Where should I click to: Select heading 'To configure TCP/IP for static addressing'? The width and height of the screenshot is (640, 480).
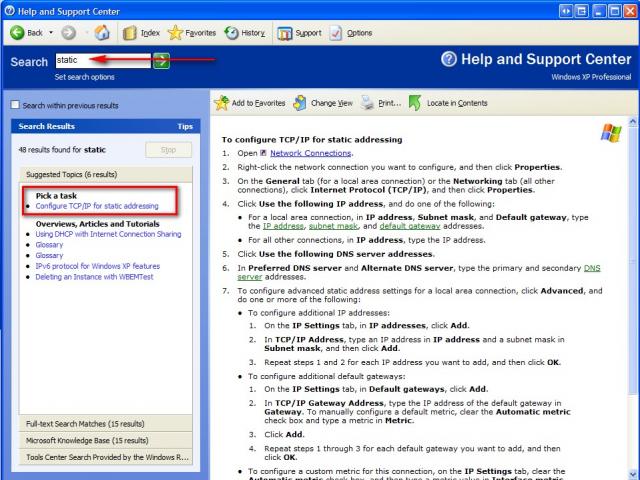coord(312,140)
